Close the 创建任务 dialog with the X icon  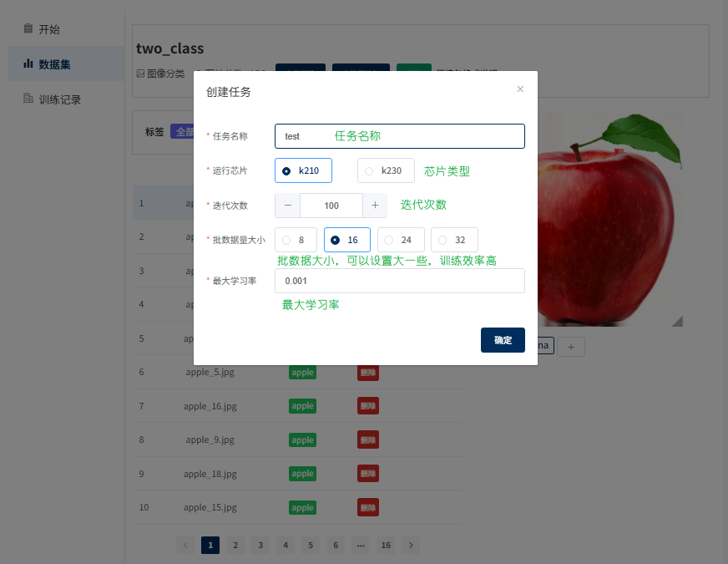(x=520, y=88)
